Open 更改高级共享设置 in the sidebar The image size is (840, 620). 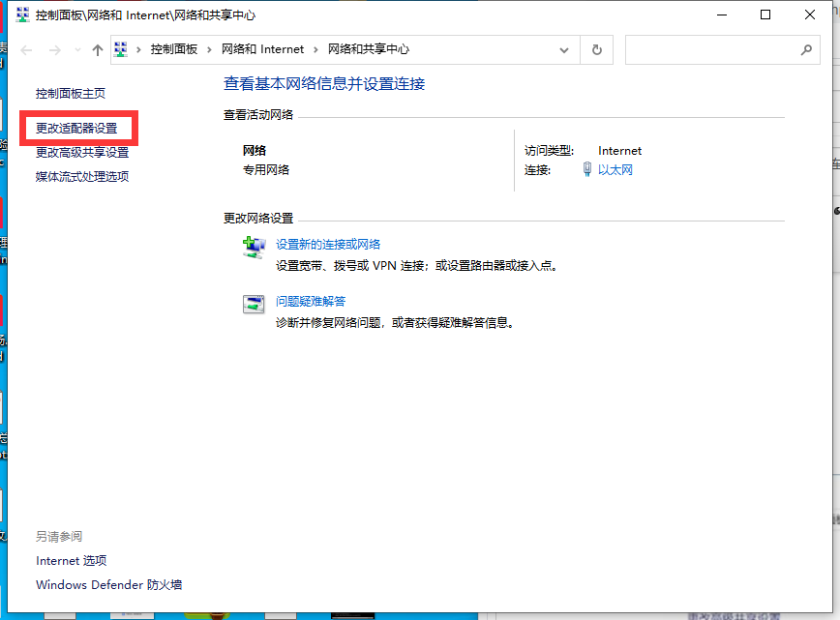(x=83, y=152)
